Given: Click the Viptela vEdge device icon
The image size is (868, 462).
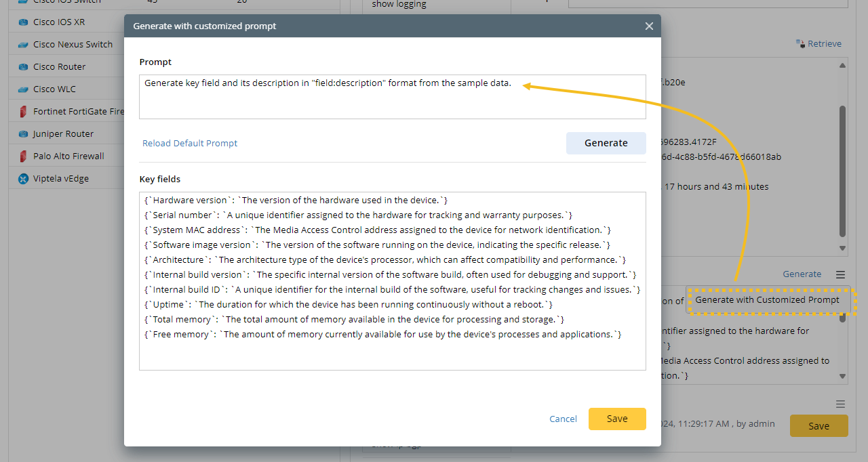Looking at the screenshot, I should (23, 179).
